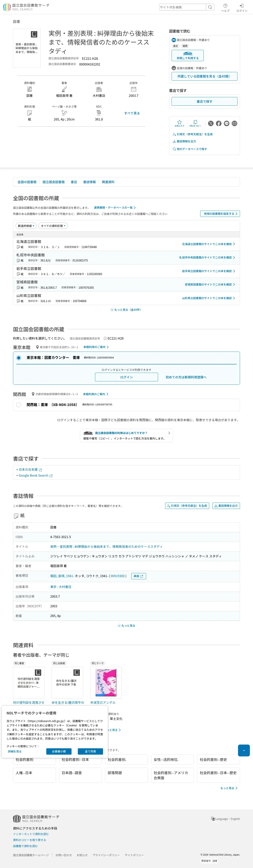The height and width of the screenshot is (868, 253).
Task: Open Kansai 来館利用のご案内 link
Action: 96,394
